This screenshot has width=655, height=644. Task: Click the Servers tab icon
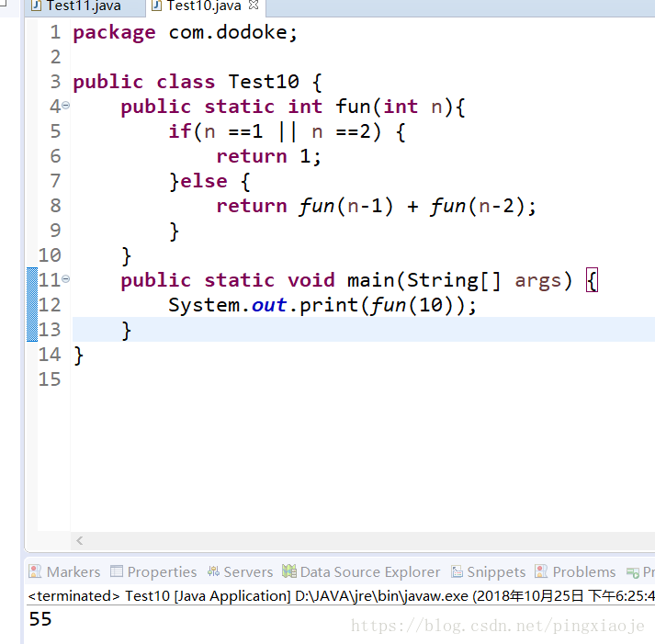coord(213,571)
